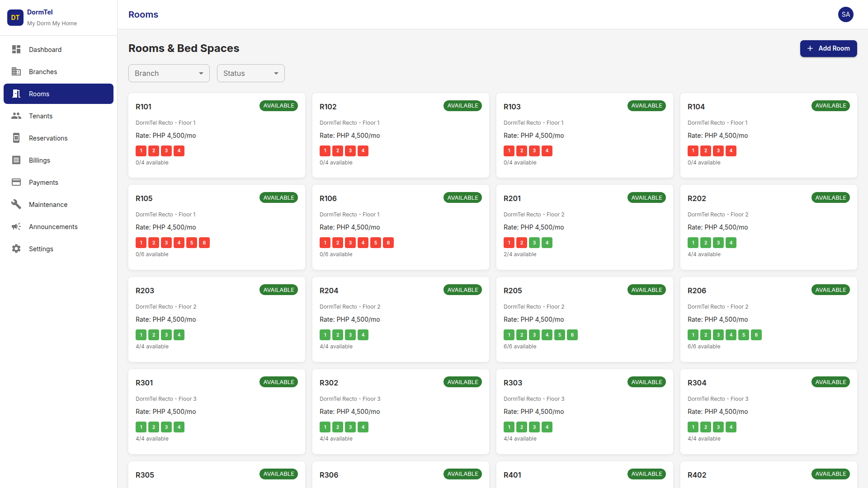Click the R302 room title

coord(329,383)
